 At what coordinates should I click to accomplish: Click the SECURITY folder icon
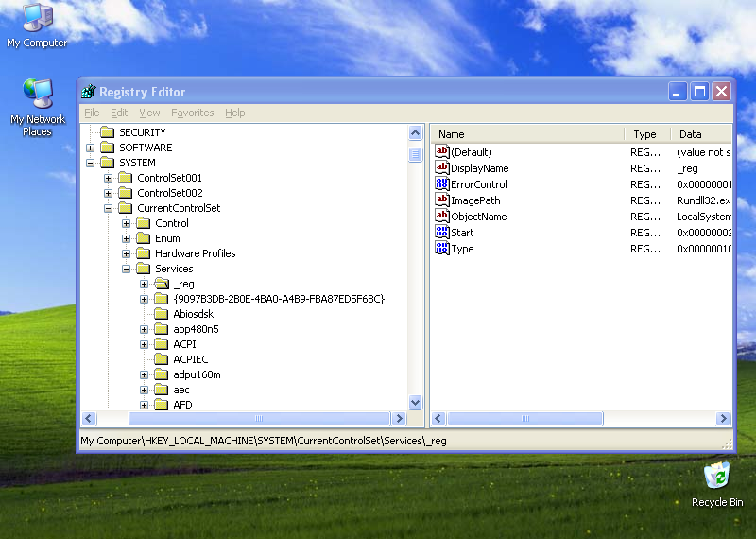point(108,132)
